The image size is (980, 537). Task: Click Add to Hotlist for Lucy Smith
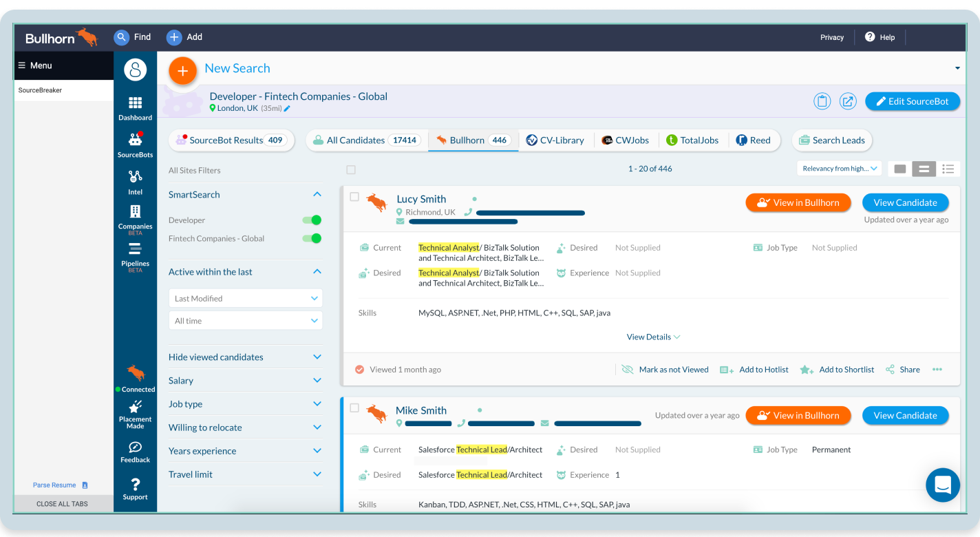(x=754, y=370)
